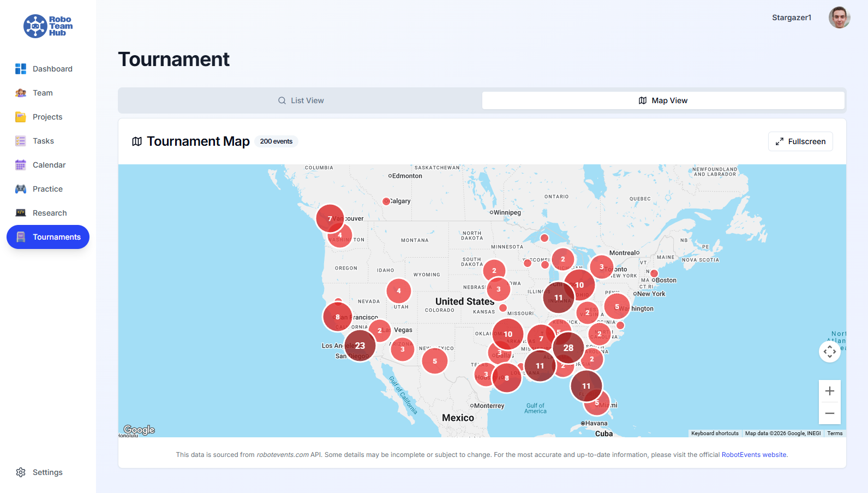Open Practice from the sidebar
The width and height of the screenshot is (868, 493).
click(48, 189)
